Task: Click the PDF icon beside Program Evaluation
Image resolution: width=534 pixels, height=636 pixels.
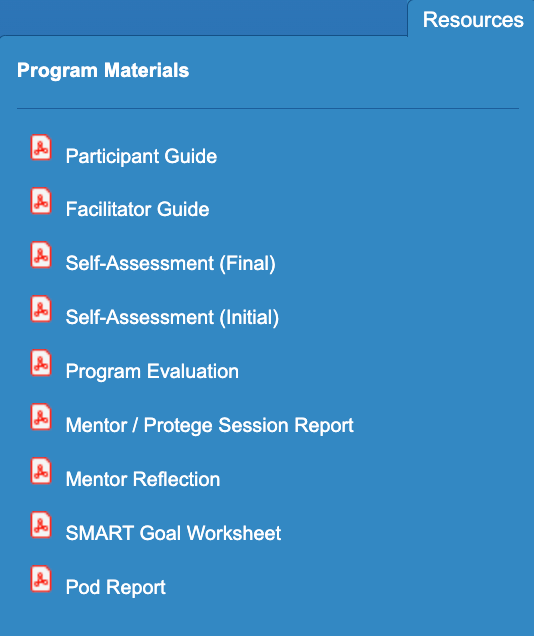Action: [x=41, y=363]
